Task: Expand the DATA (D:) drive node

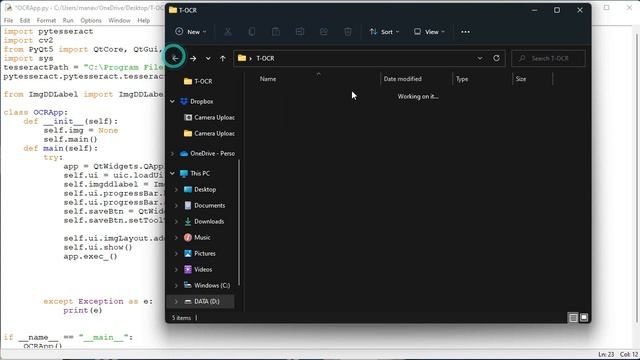Action: click(176, 301)
